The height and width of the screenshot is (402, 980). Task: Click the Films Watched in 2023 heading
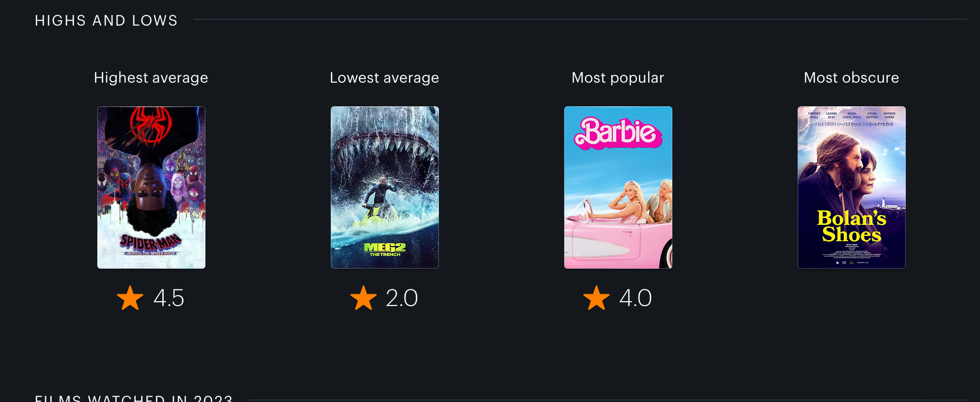tap(134, 398)
